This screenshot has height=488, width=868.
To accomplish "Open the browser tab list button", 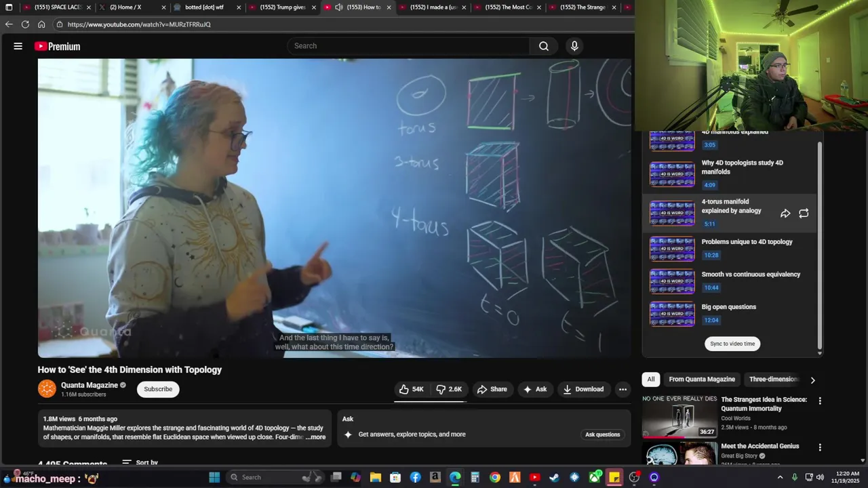I will coord(9,7).
